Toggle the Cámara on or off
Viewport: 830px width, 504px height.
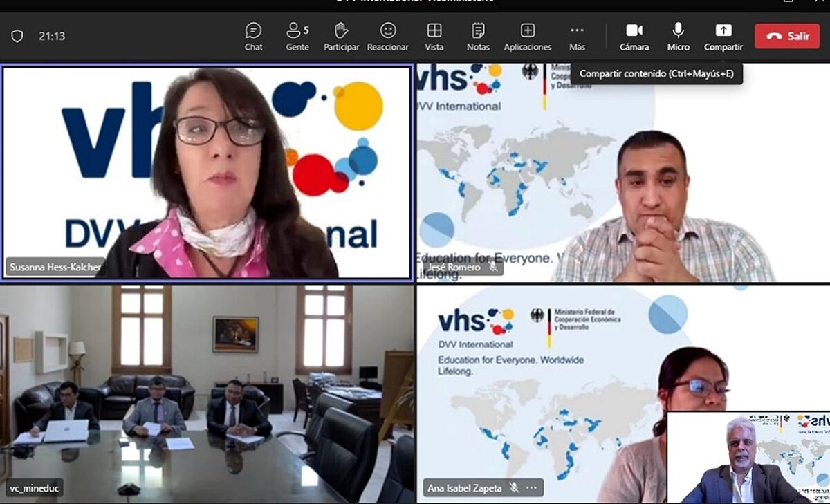pyautogui.click(x=634, y=37)
